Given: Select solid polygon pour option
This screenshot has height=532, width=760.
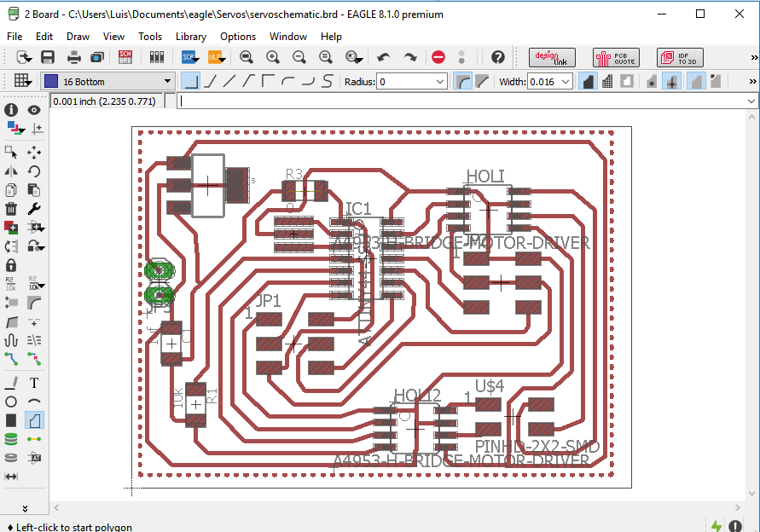Looking at the screenshot, I should (588, 81).
